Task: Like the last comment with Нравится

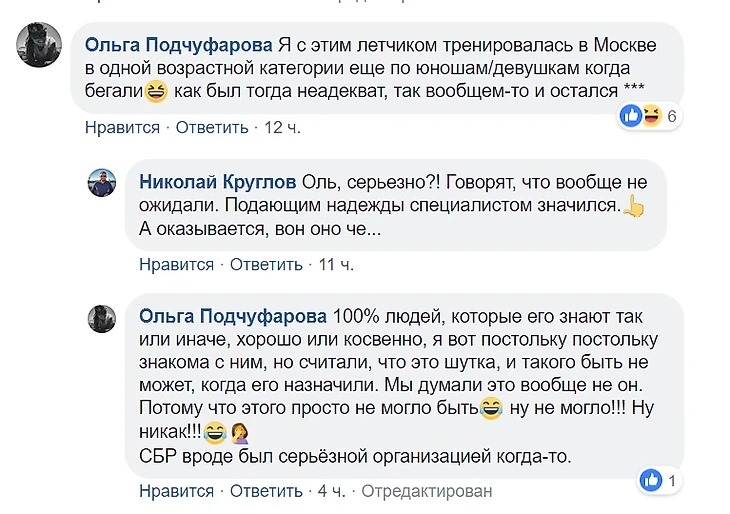Action: click(x=176, y=491)
